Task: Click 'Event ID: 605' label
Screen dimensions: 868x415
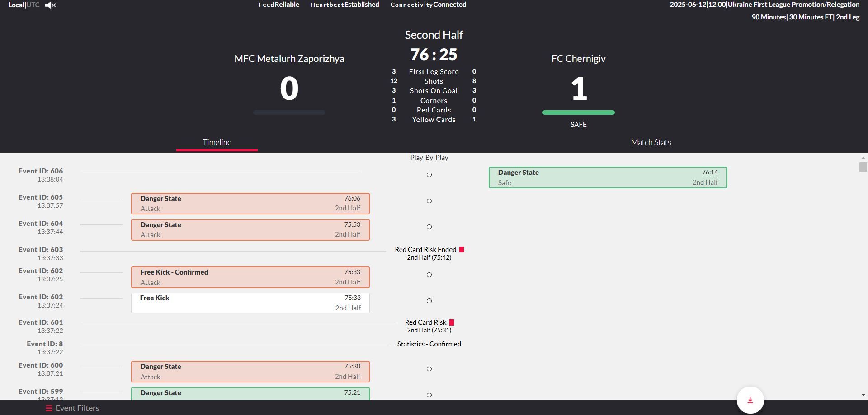Action: [x=41, y=197]
